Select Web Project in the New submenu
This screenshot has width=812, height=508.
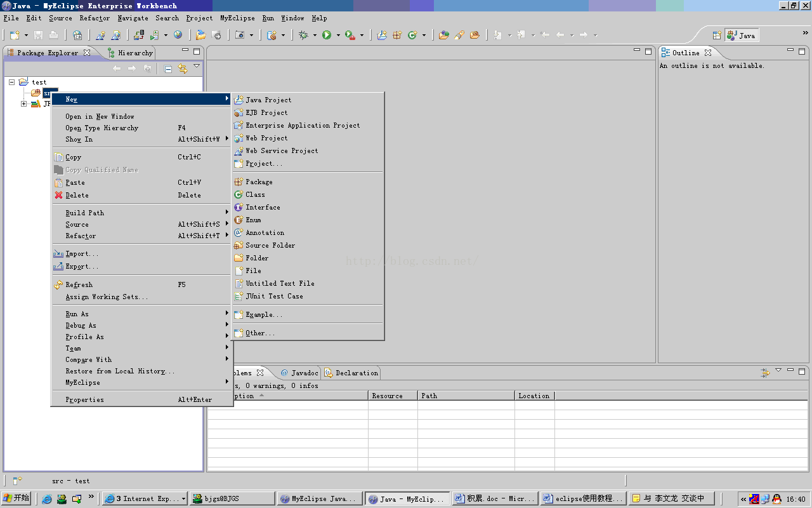pos(308,138)
